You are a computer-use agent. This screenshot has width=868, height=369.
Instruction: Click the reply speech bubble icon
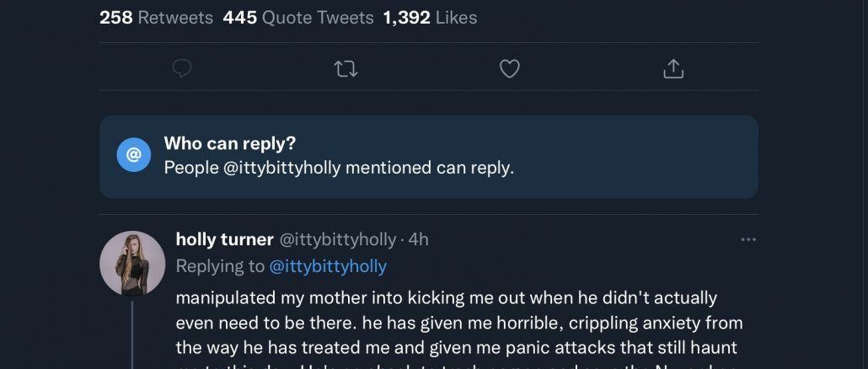[182, 69]
